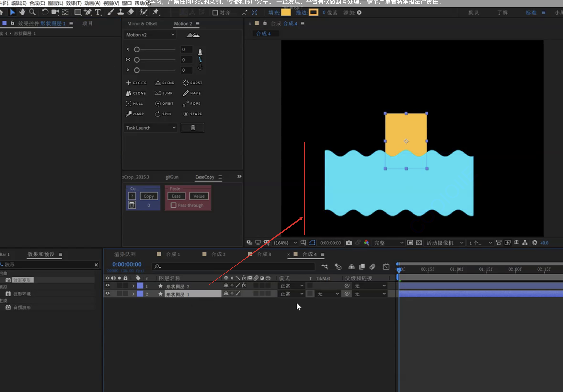
Task: Click the JUMP tool in Motion 2
Action: (163, 93)
